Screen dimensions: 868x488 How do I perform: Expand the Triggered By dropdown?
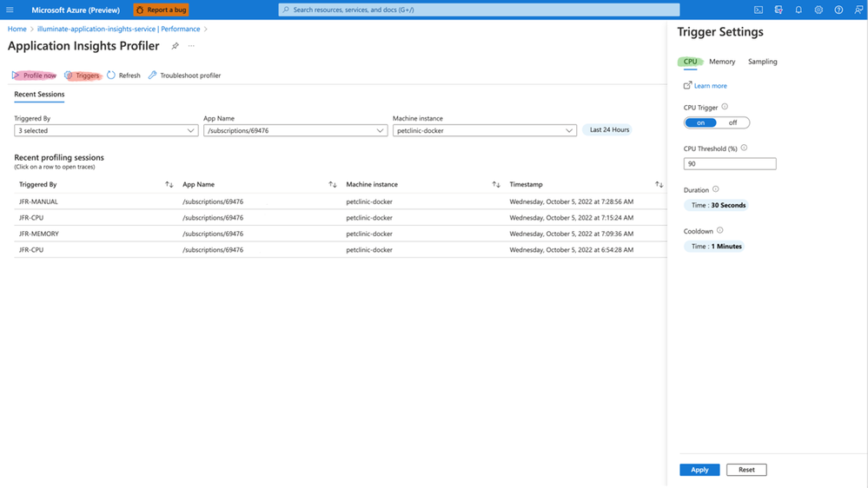pos(106,130)
